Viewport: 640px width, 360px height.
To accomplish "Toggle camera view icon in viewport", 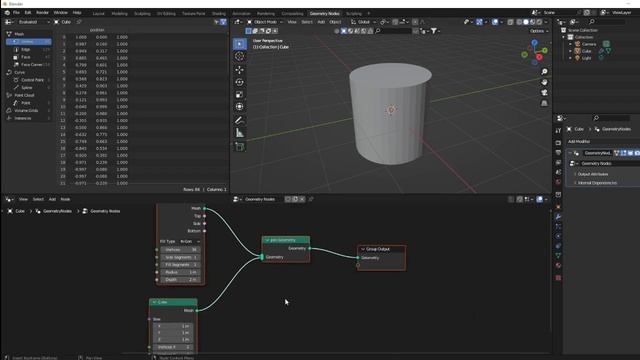I will pyautogui.click(x=544, y=93).
